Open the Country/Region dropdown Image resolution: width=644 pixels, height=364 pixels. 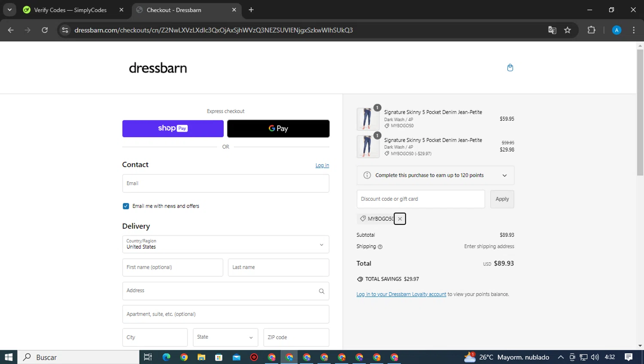pyautogui.click(x=226, y=245)
